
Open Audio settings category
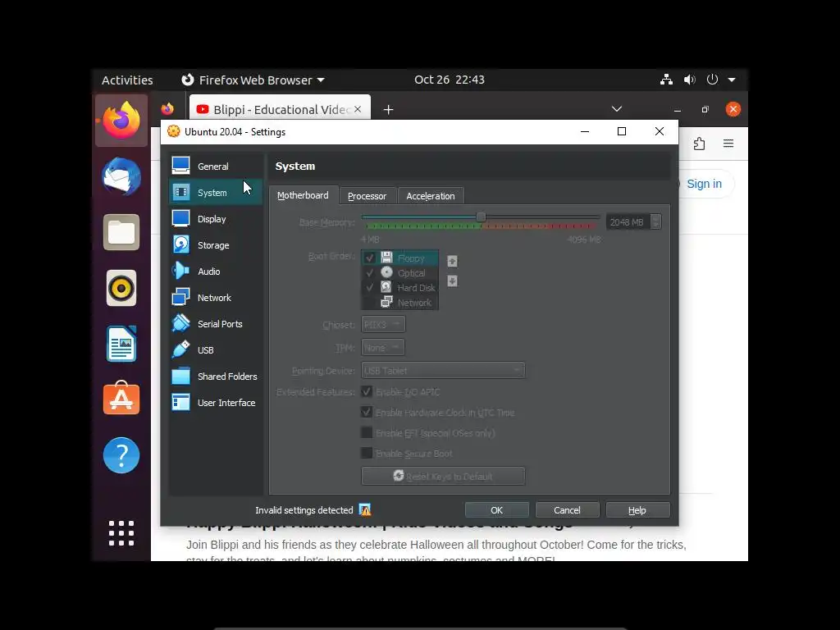click(x=216, y=271)
